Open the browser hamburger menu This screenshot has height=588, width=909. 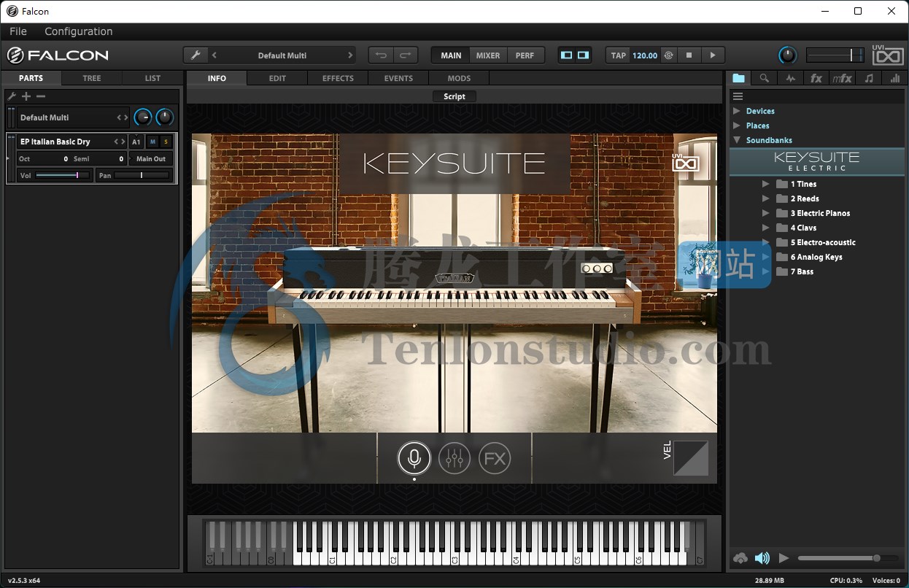click(x=738, y=96)
